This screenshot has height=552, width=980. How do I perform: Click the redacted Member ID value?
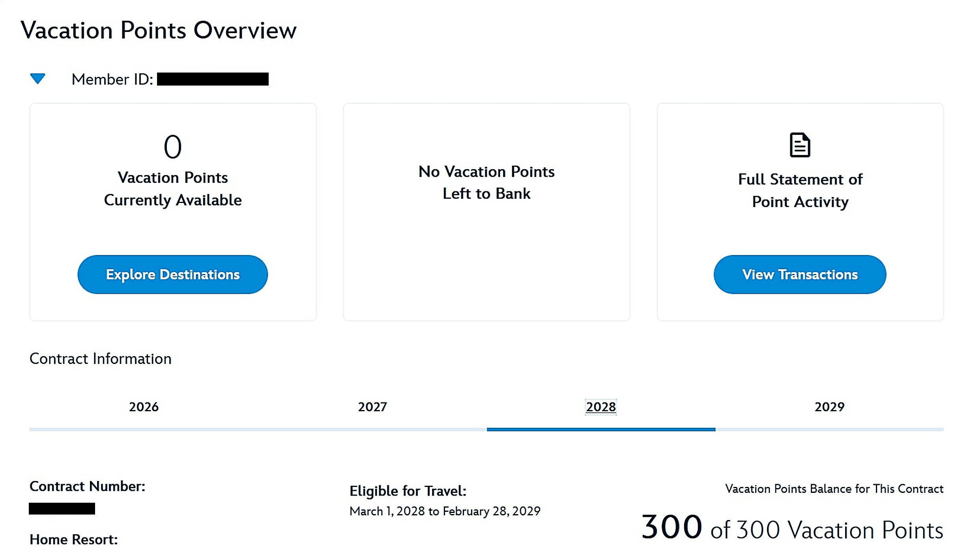tap(213, 79)
